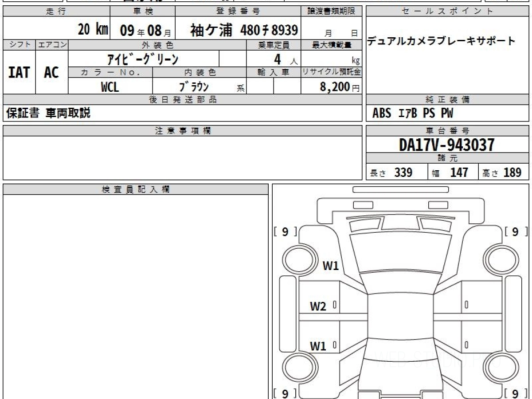Click the top-right [9] tire rating marker
Image resolution: width=532 pixels, height=399 pixels.
tap(515, 231)
